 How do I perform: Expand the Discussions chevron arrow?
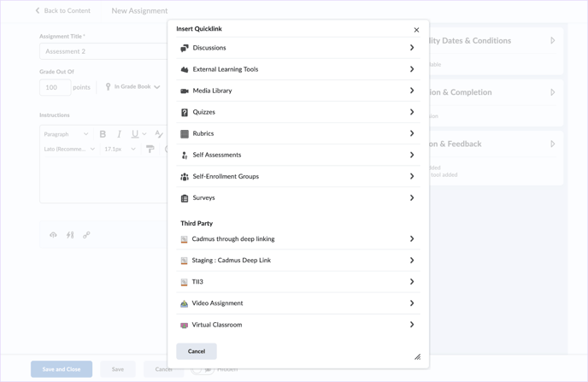(412, 48)
